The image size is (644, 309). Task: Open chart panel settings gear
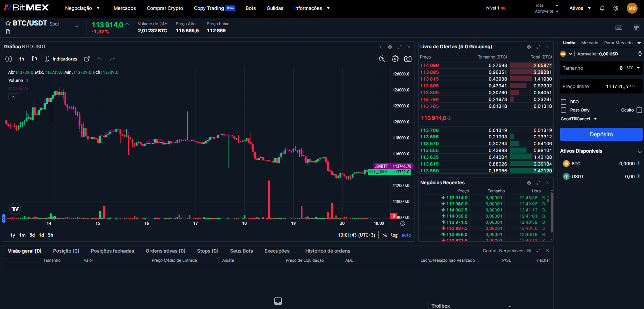tap(390, 47)
